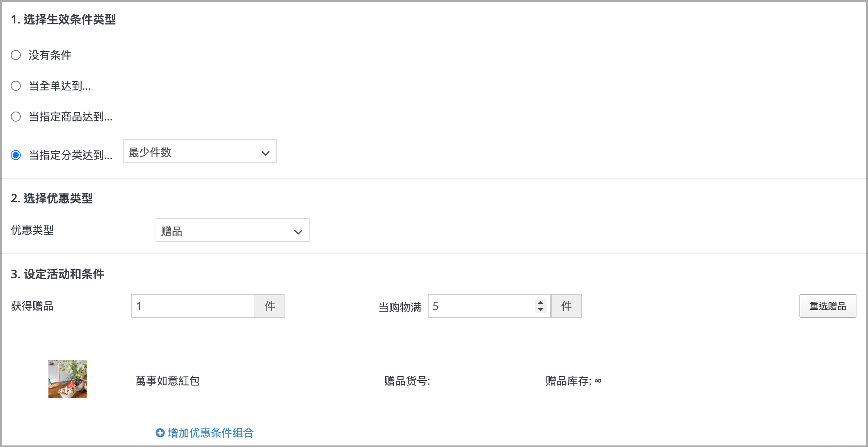Click the plus icon beside 增加优惠条件组合
This screenshot has height=447, width=868.
160,433
